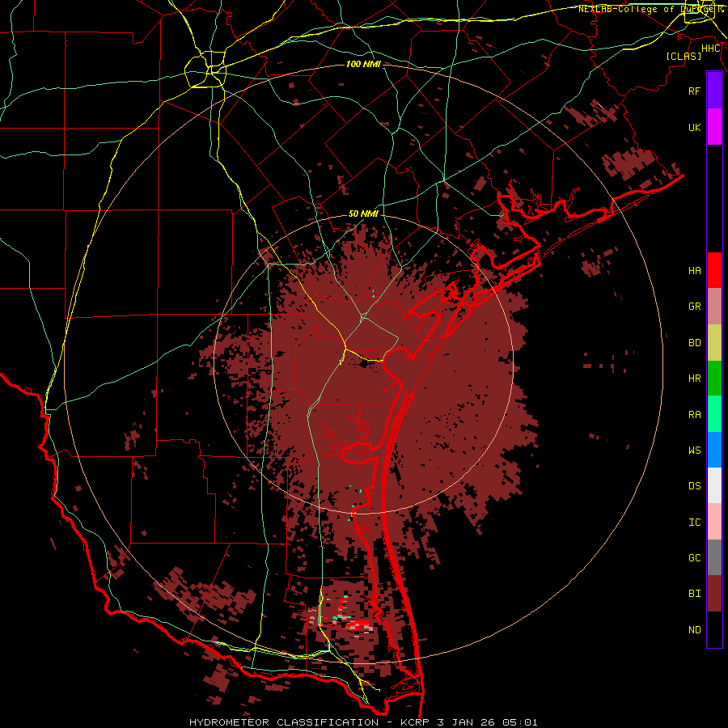Click the ND black legend swatch

click(x=714, y=629)
